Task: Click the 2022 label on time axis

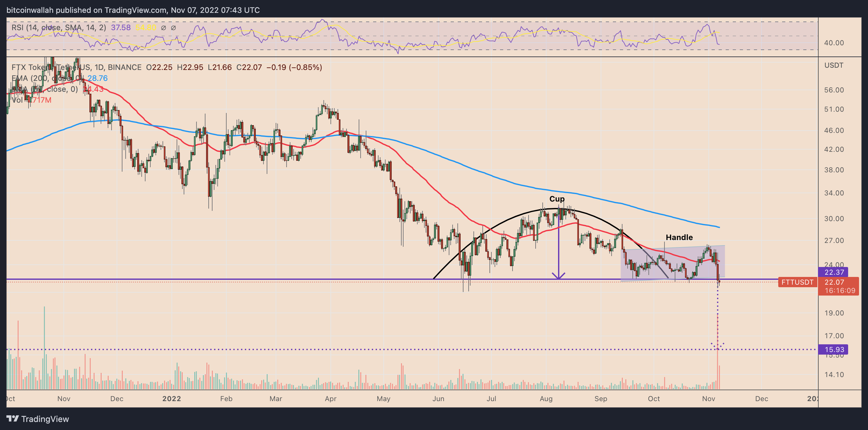Action: (171, 399)
